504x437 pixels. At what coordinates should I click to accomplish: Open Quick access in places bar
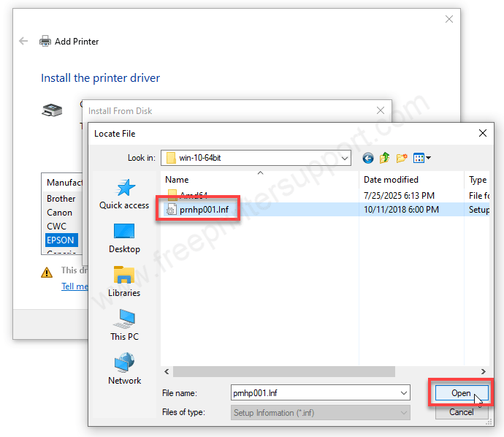click(124, 194)
